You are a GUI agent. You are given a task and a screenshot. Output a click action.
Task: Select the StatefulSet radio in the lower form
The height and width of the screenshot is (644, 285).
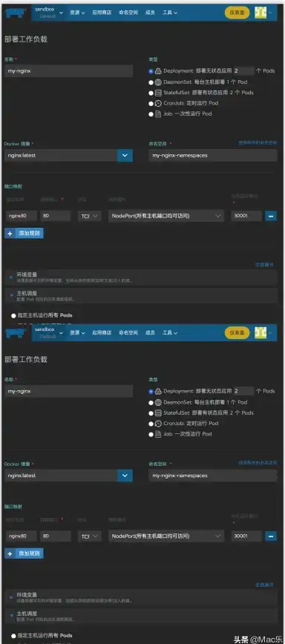(x=151, y=413)
